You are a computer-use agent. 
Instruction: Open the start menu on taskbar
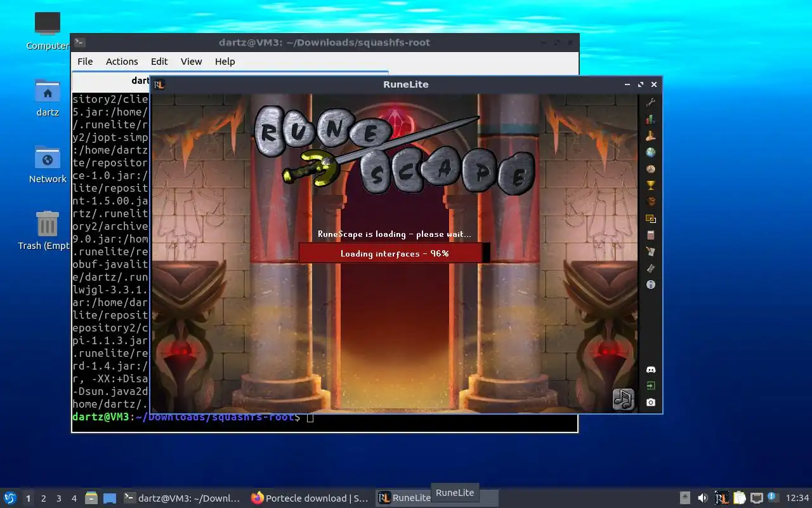pyautogui.click(x=10, y=498)
